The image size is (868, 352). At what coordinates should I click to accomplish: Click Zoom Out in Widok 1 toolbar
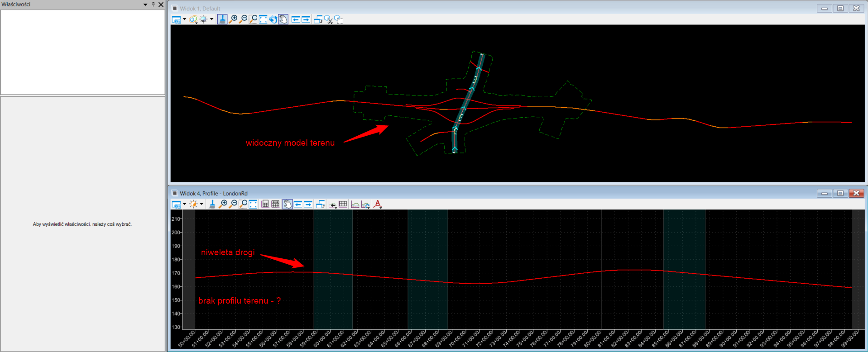pyautogui.click(x=243, y=19)
